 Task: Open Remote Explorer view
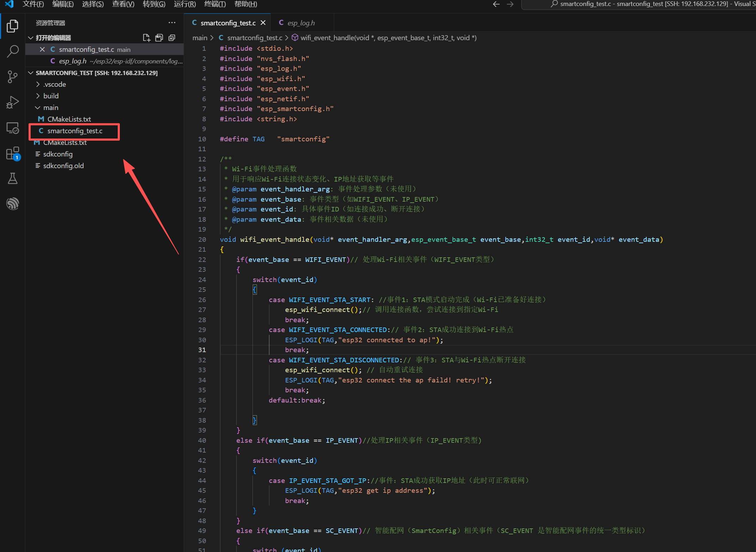[x=13, y=128]
